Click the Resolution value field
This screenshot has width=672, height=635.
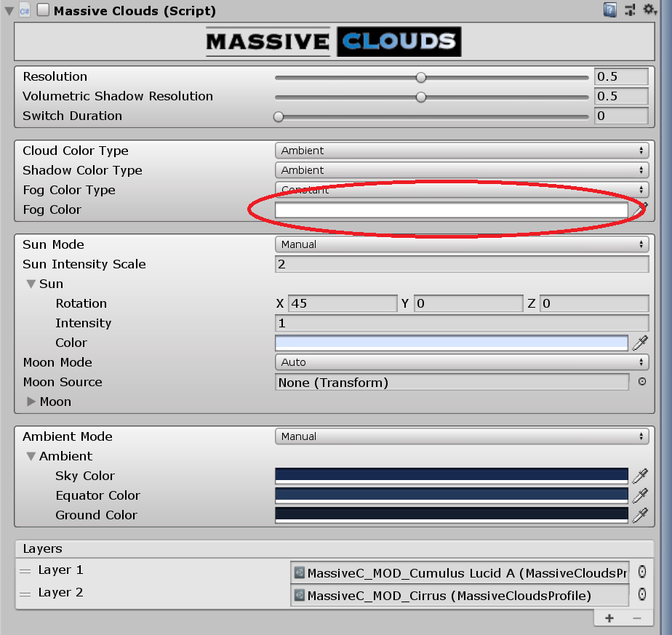[621, 77]
